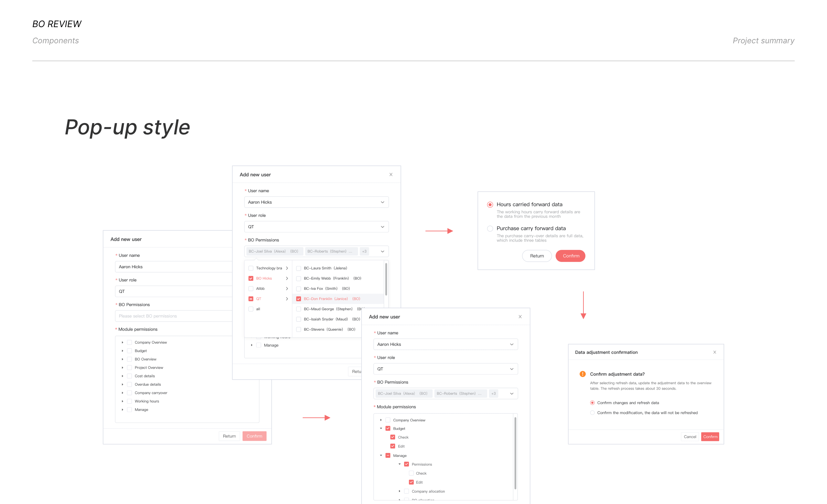Image resolution: width=827 pixels, height=504 pixels.
Task: Open User role dropdown in Budget-tree dialog
Action: coord(446,369)
